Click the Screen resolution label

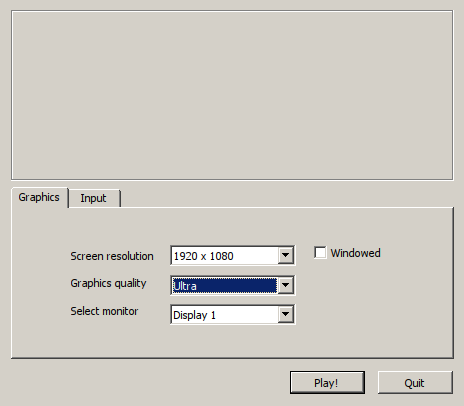pyautogui.click(x=112, y=256)
